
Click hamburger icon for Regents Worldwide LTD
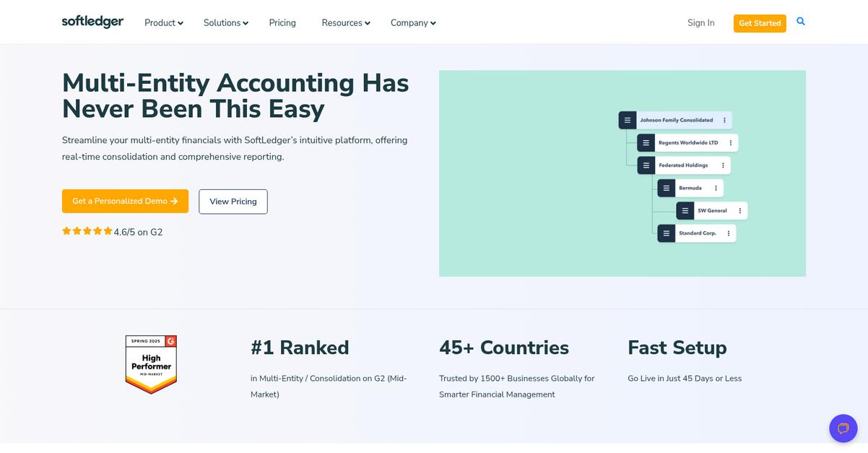(646, 143)
